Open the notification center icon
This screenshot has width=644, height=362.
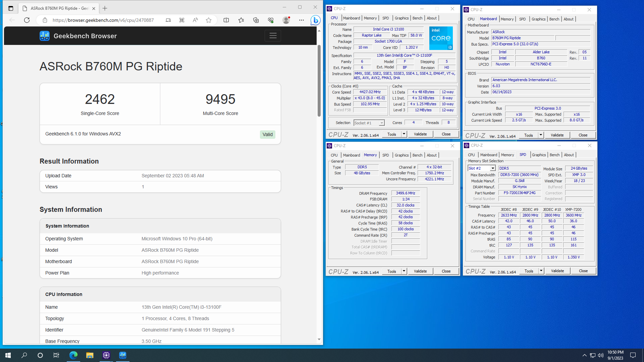pos(633,355)
